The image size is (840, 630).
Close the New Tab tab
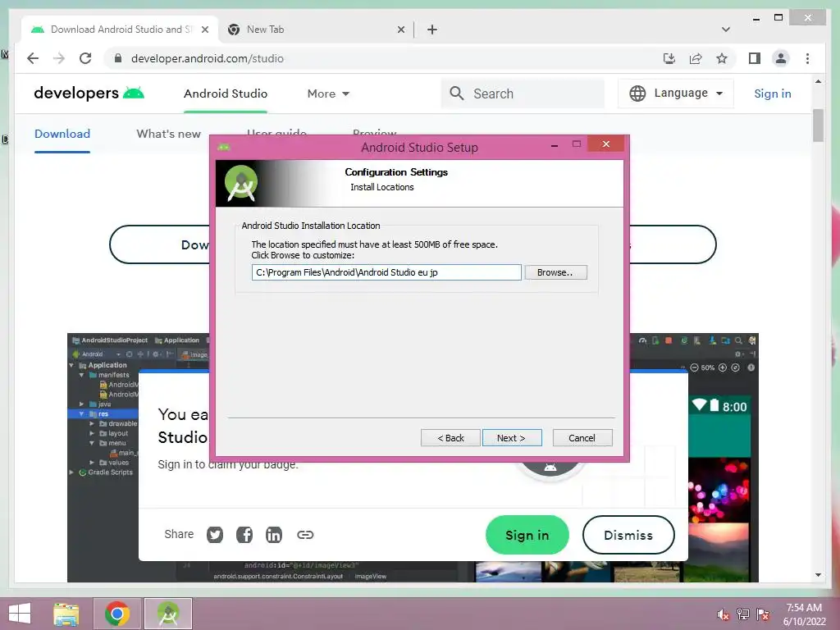pos(400,30)
